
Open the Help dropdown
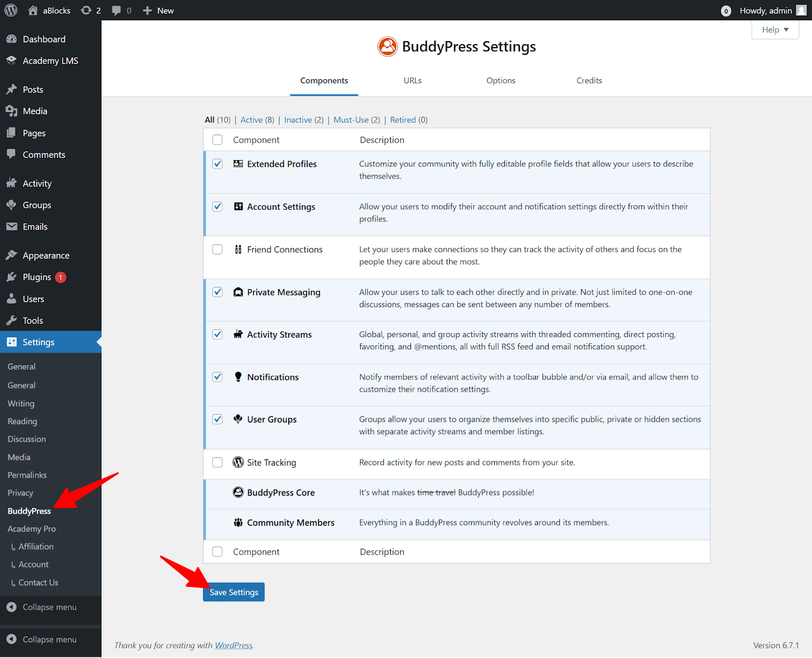[x=774, y=29]
